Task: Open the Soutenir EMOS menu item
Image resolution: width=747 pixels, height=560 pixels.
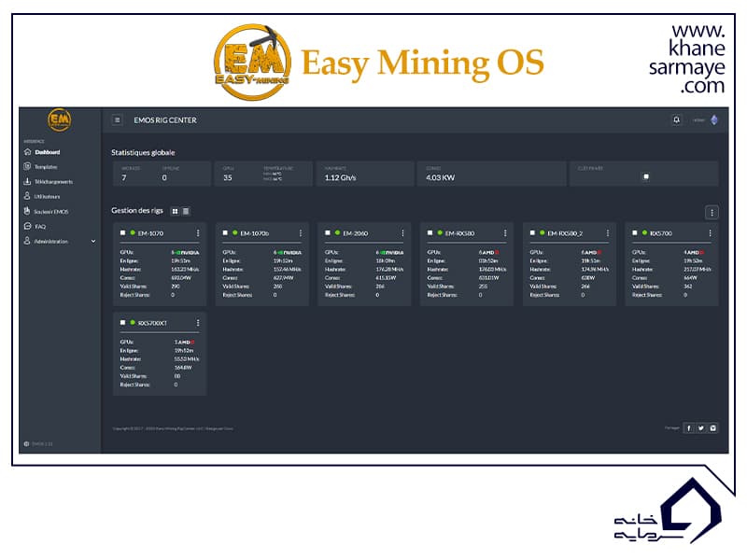Action: click(x=51, y=212)
